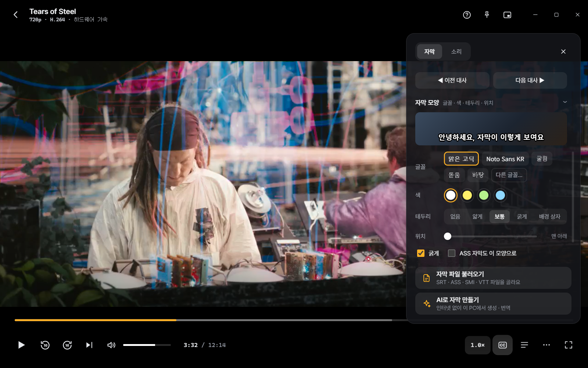This screenshot has width=588, height=368.
Task: Switch to picture-in-picture mini player
Action: (x=507, y=15)
